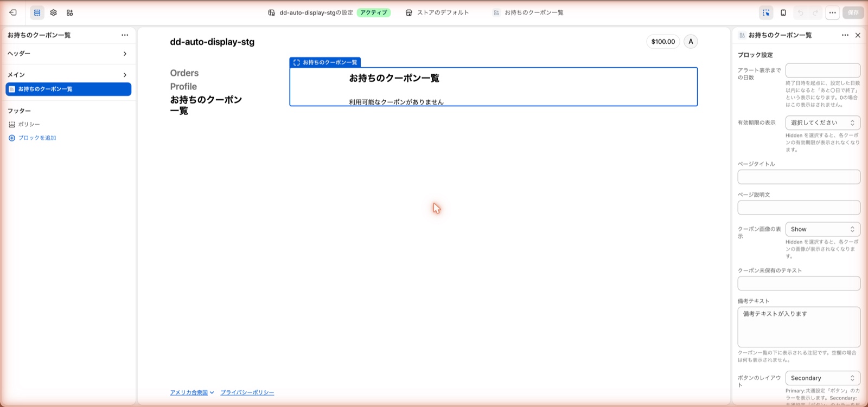
Task: Click the フッター section label
Action: click(x=20, y=111)
